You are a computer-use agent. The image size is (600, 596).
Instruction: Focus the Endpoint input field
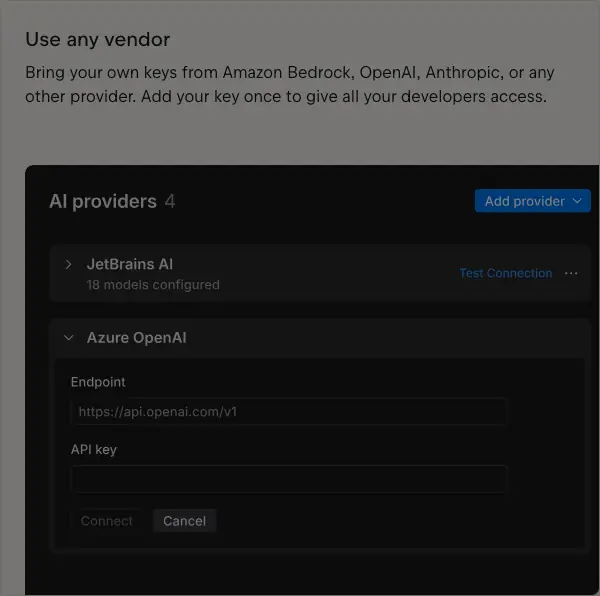pyautogui.click(x=289, y=412)
